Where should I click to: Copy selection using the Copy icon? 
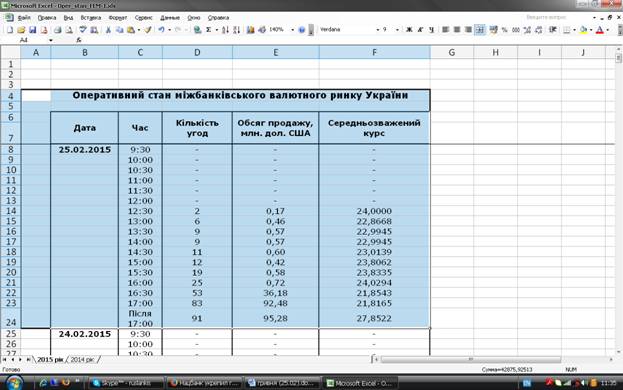119,30
